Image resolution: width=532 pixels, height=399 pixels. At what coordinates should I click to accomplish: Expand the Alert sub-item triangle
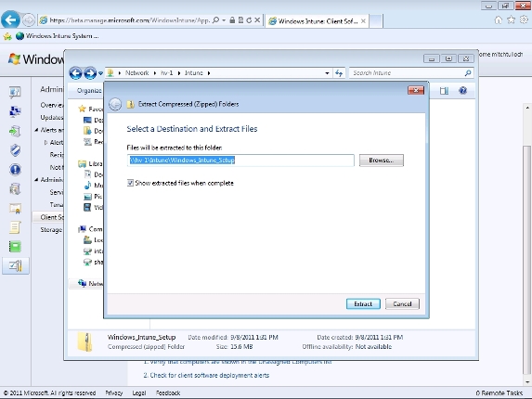[x=45, y=142]
